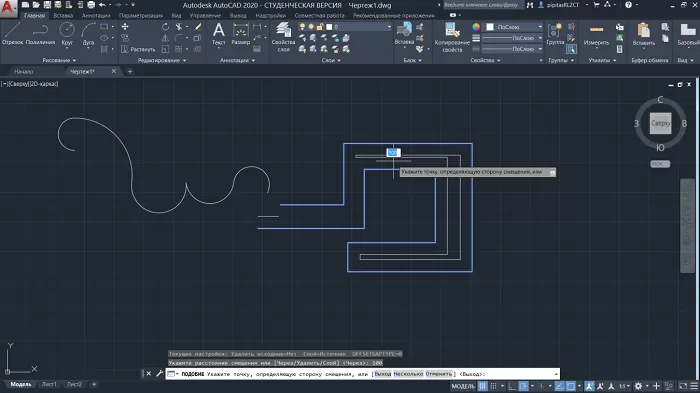This screenshot has width=700, height=393.
Task: Click the Rotate tool icon
Action: (165, 27)
